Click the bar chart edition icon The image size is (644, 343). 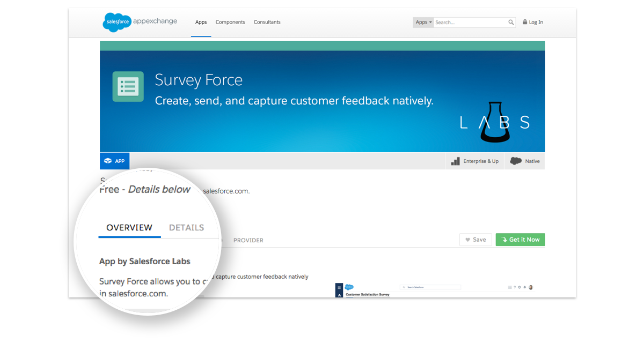456,161
